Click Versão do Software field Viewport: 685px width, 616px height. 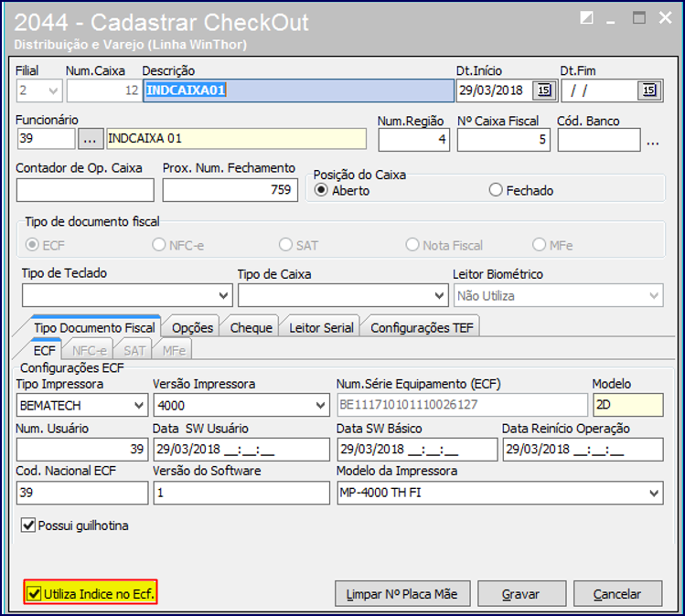(x=241, y=493)
